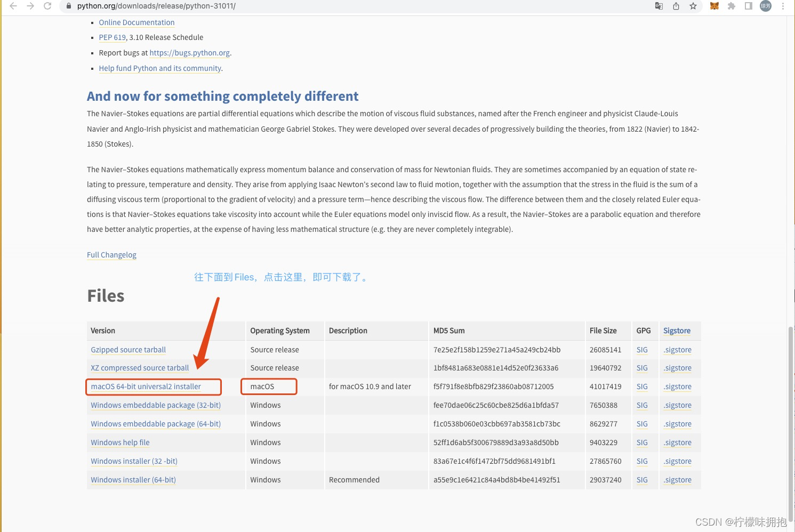Toggle the browser side panel icon
795x532 pixels.
click(749, 6)
